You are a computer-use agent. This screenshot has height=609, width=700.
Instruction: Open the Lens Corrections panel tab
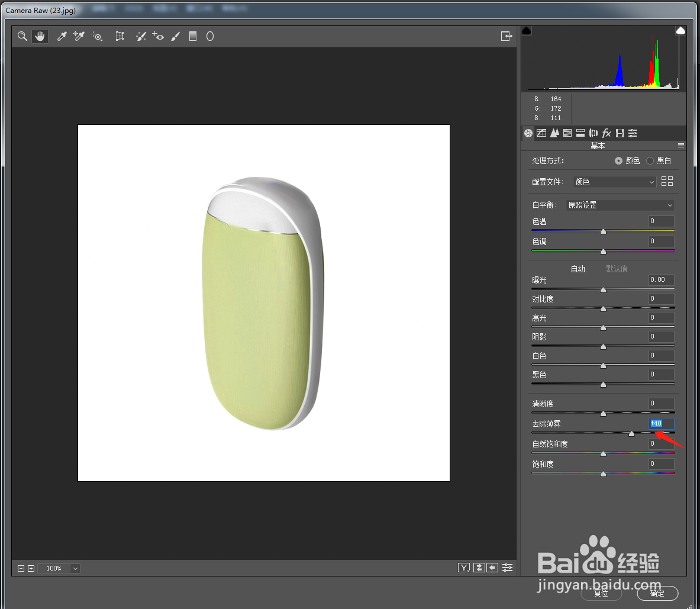593,133
